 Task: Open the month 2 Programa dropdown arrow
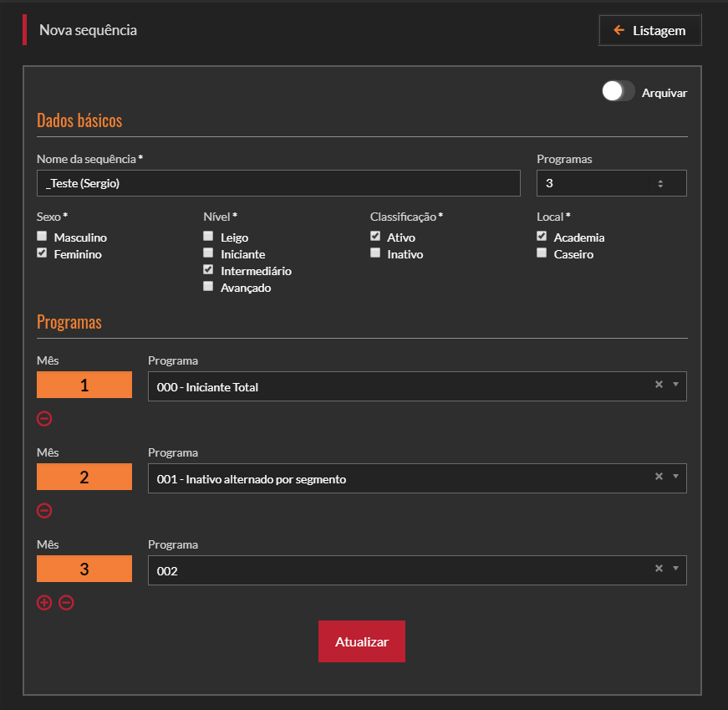pos(675,477)
